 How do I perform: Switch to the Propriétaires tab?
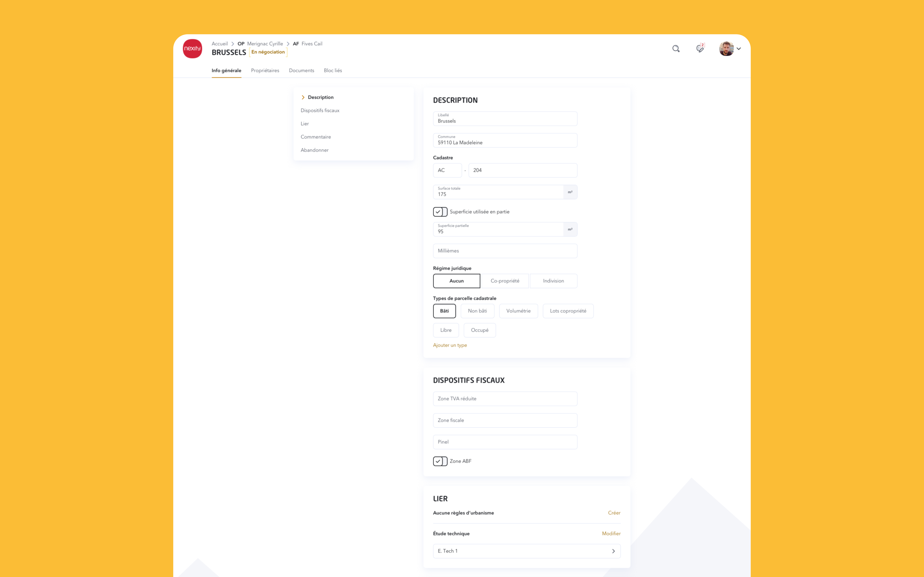point(265,71)
